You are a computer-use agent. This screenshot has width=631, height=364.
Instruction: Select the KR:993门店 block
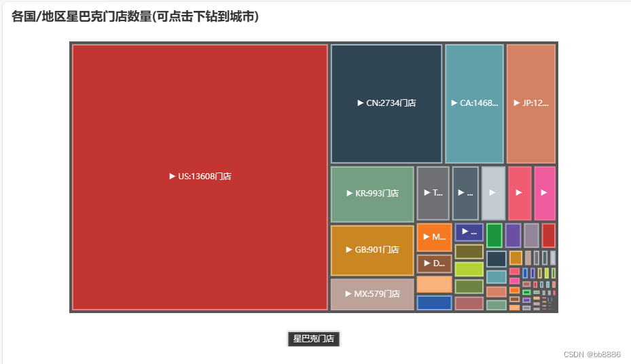372,194
